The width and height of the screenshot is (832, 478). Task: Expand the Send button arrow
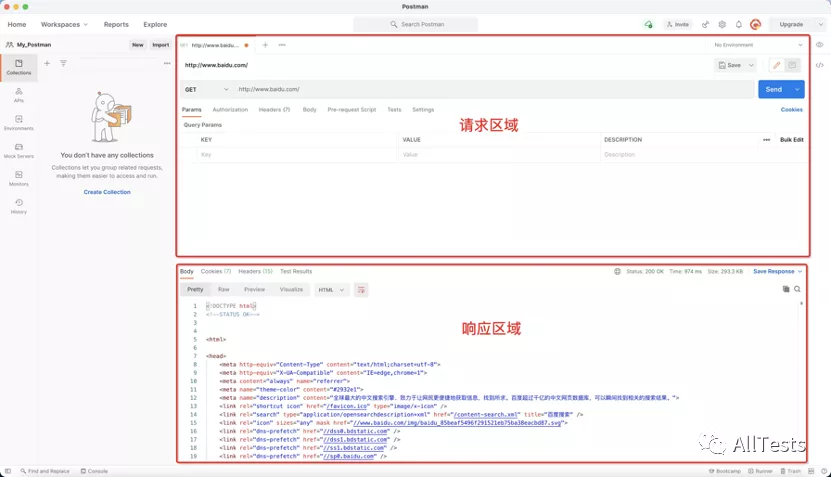point(797,90)
